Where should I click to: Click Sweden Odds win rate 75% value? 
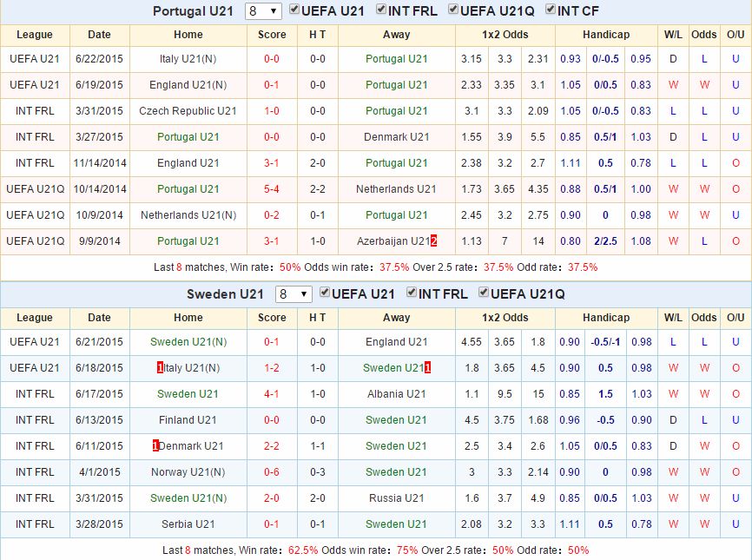(x=406, y=550)
